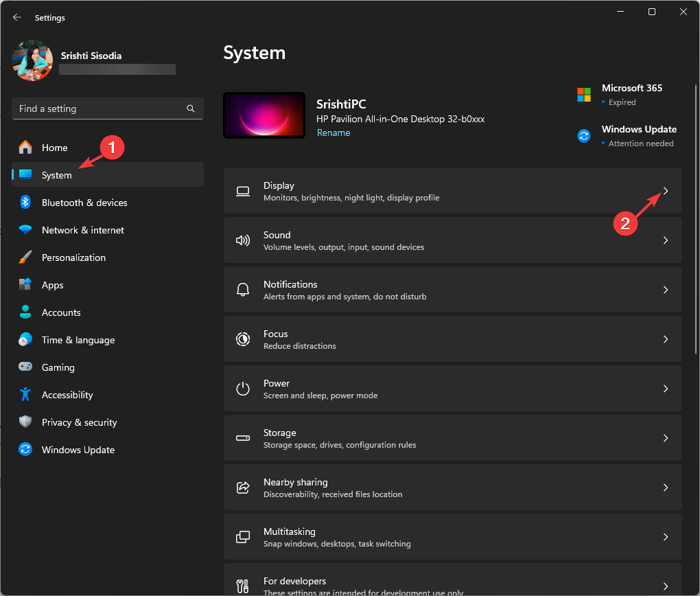Expand the Notifications row chevron

666,290
